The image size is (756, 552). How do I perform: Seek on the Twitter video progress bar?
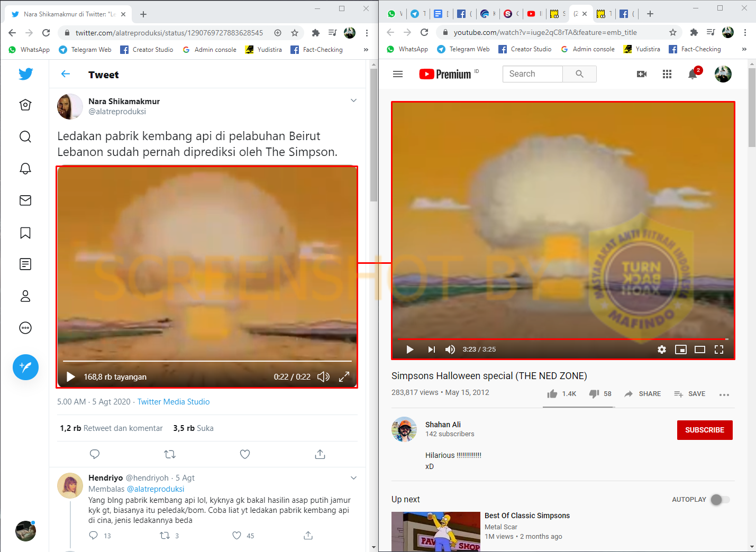pyautogui.click(x=207, y=361)
